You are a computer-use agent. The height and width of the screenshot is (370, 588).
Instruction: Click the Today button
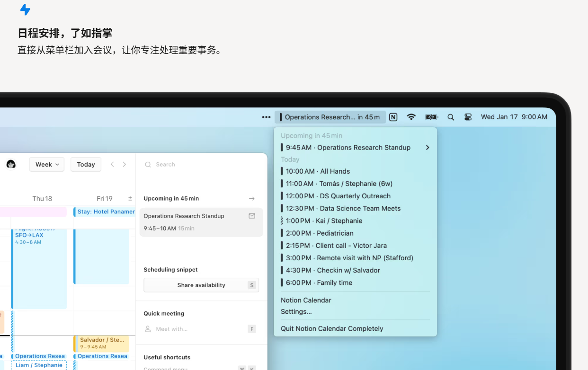86,164
